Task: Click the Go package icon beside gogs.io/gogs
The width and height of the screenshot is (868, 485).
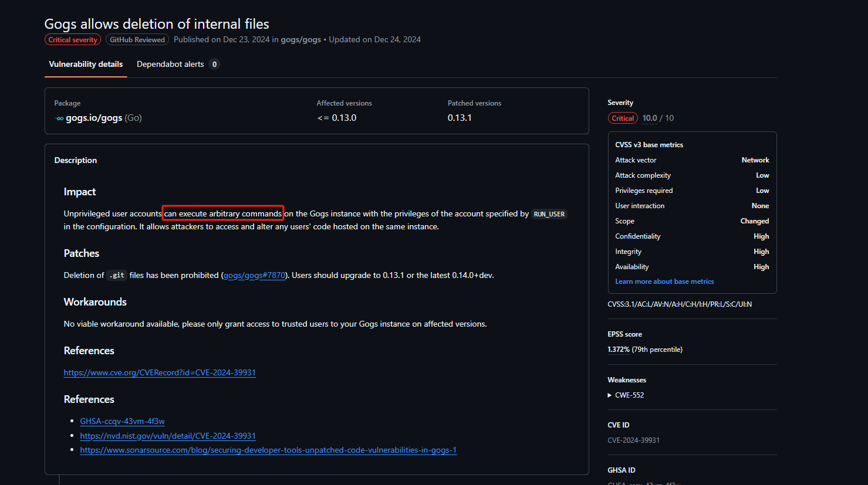Action: click(x=59, y=118)
